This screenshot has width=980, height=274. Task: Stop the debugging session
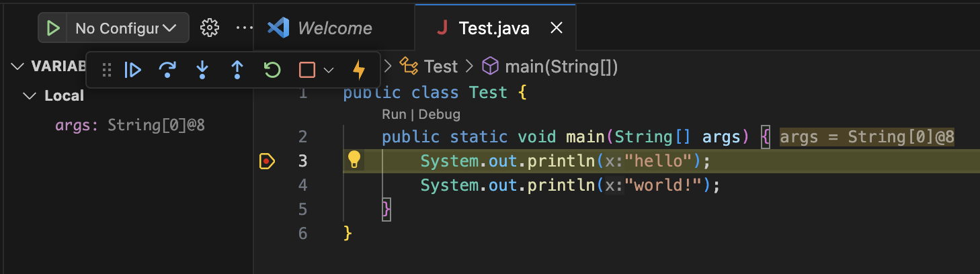(x=307, y=70)
